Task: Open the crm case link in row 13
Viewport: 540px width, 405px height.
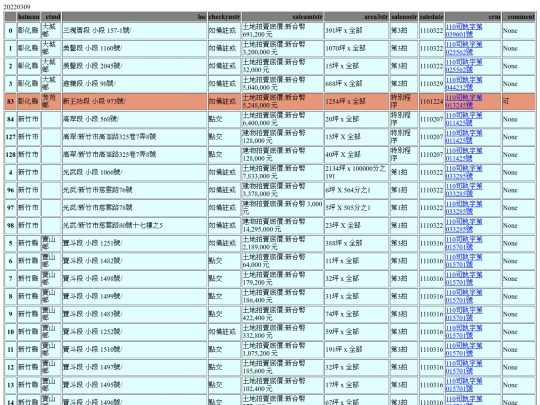Action: tap(464, 385)
